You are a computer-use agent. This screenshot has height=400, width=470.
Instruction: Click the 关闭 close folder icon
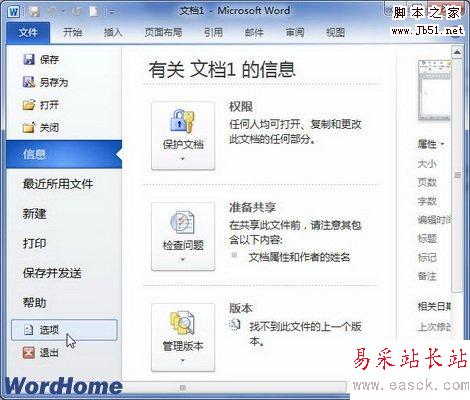tap(29, 127)
